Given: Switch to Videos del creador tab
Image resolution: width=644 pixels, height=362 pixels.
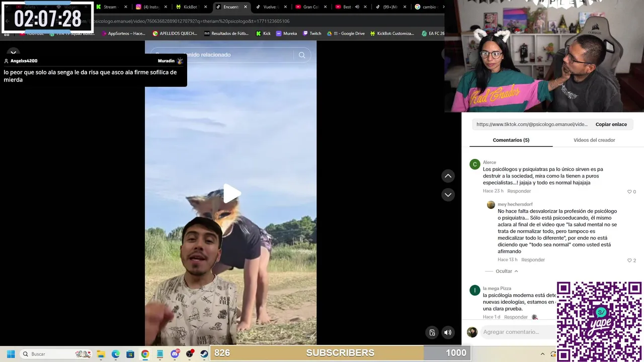Looking at the screenshot, I should click(x=594, y=140).
